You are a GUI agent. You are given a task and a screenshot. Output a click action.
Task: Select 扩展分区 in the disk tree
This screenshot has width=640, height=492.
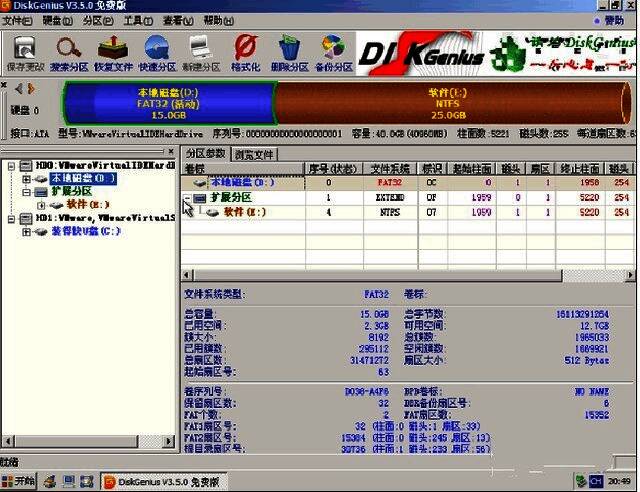71,191
